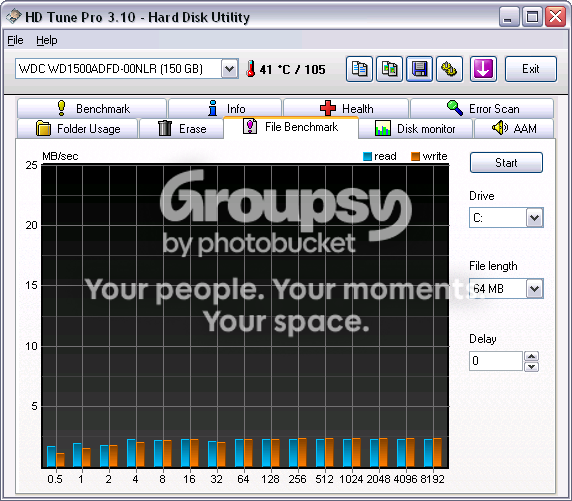Click the HD Tune Pro title bar icon
Image resolution: width=572 pixels, height=501 pixels.
click(13, 16)
